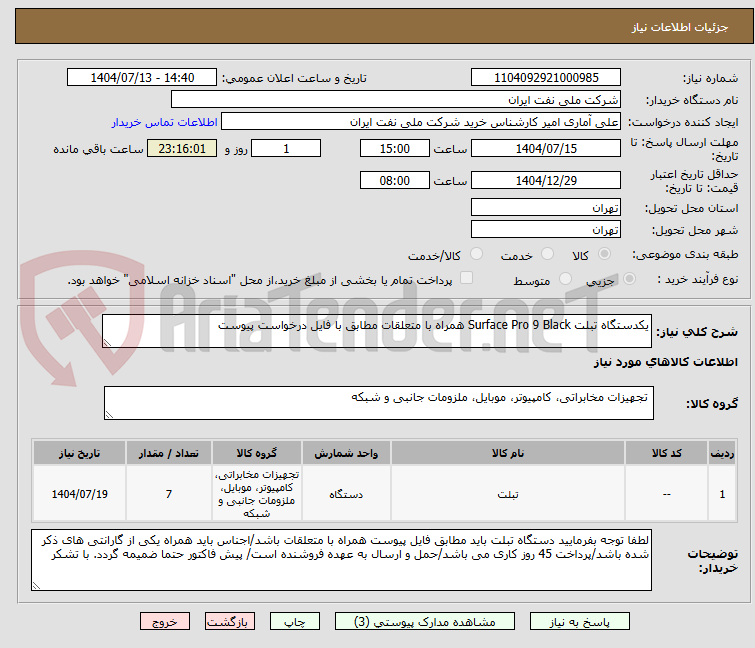
Task: Click the resize handle of گروه کالا textarea
Action: coord(109,415)
